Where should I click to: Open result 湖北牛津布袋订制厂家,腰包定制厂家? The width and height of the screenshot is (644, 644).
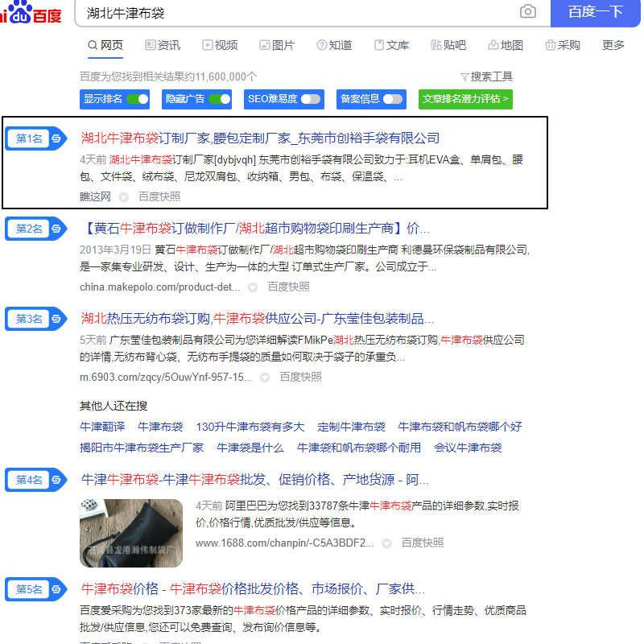click(x=260, y=138)
